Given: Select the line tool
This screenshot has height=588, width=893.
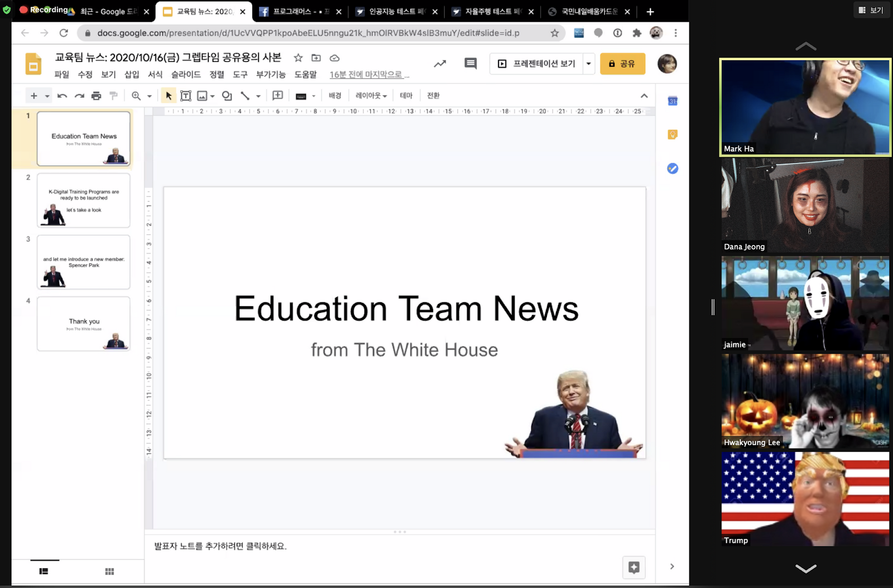Looking at the screenshot, I should click(x=245, y=96).
